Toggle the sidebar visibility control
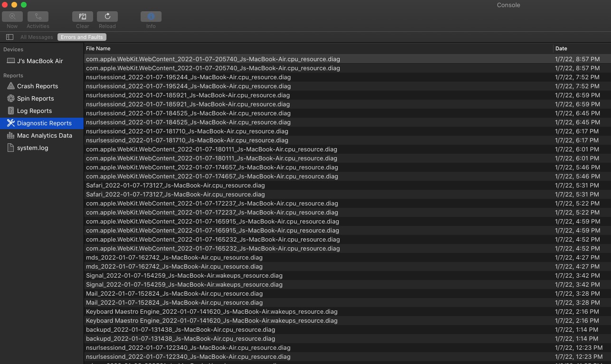 click(10, 37)
